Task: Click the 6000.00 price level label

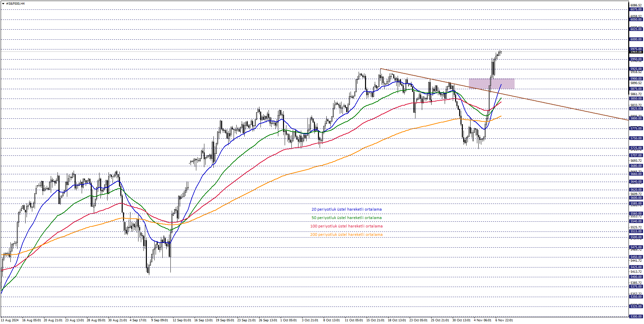Action: [x=636, y=39]
